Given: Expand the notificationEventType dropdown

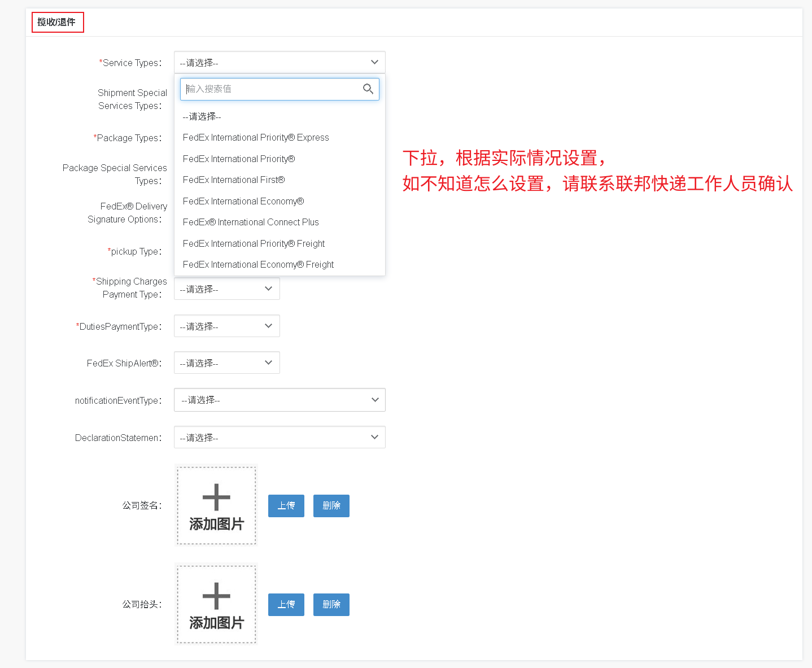Looking at the screenshot, I should click(280, 400).
